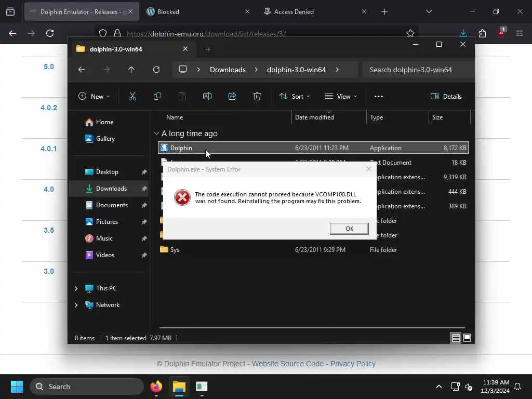Click the Share icon in Explorer toolbar
The height and width of the screenshot is (399, 532).
(x=232, y=96)
